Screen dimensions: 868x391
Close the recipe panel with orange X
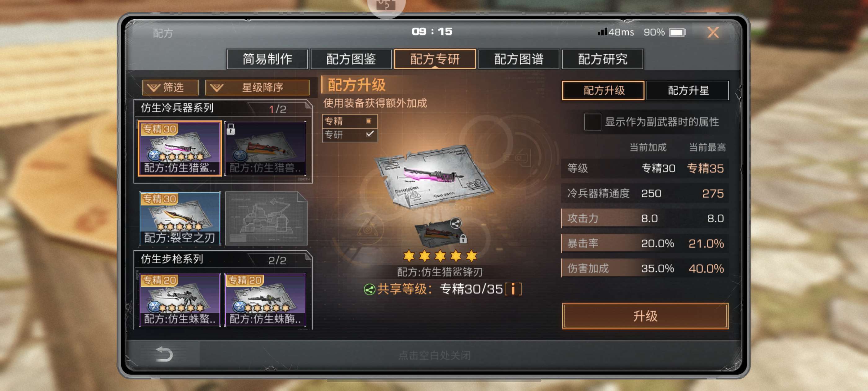point(713,32)
